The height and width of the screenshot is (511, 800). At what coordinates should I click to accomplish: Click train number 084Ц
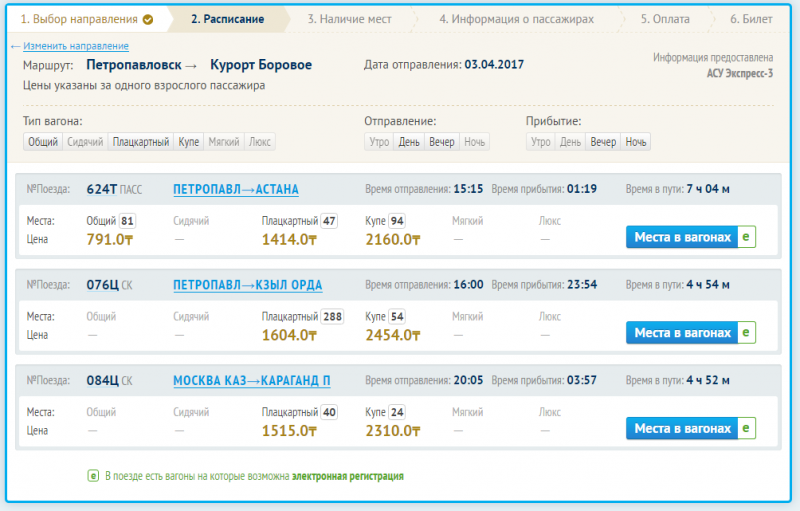click(x=103, y=380)
